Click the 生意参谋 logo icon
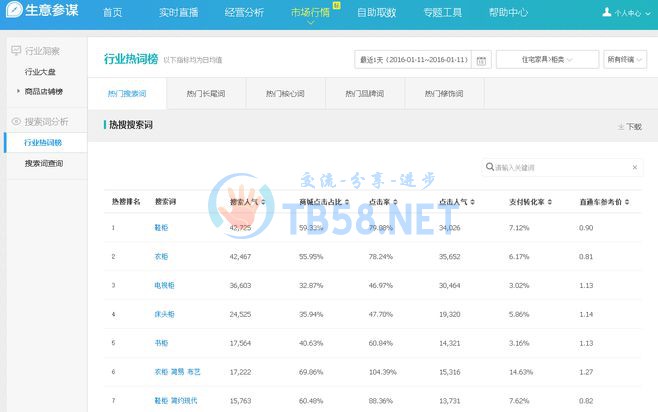This screenshot has height=412, width=658. tap(12, 13)
